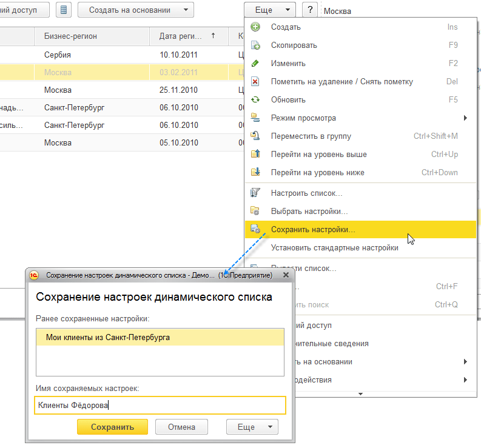Click the yellow 'Сохранить' button
The image size is (481, 448).
[x=112, y=427]
